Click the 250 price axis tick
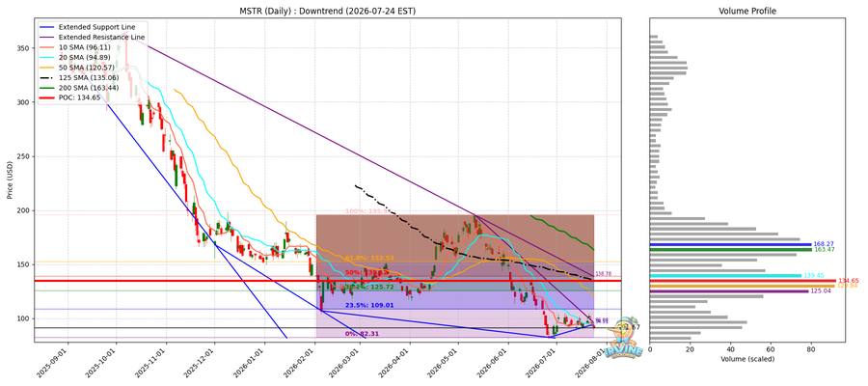Image resolution: width=868 pixels, height=386 pixels. click(24, 156)
